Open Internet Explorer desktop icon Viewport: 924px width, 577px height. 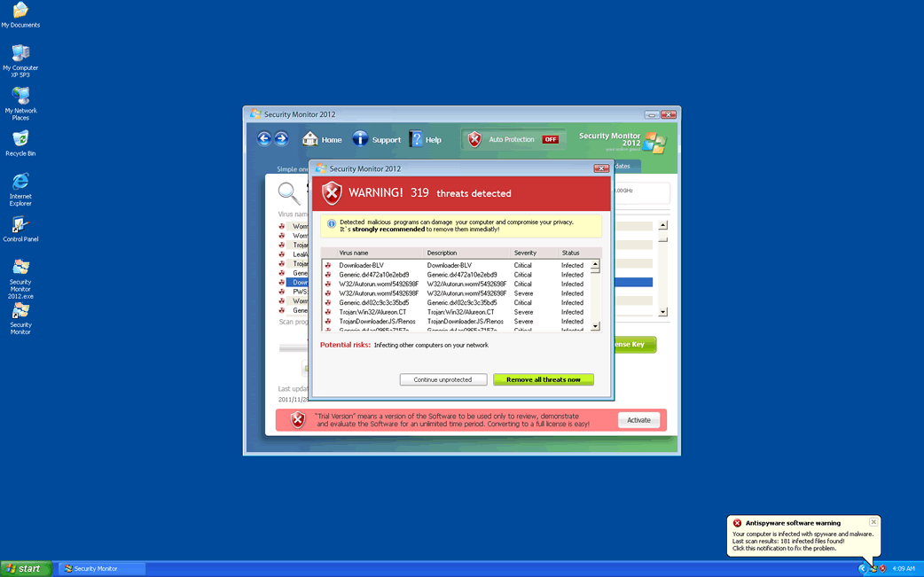point(20,183)
